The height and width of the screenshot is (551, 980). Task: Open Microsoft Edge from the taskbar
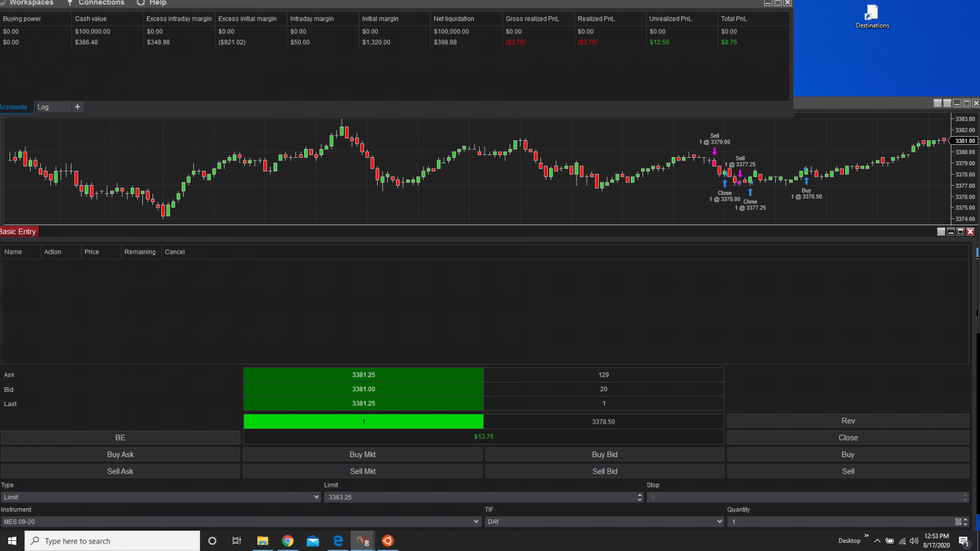pos(338,541)
